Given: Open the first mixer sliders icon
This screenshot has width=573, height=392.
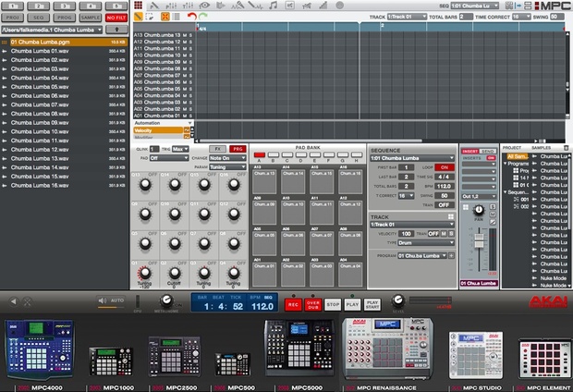Looking at the screenshot, I should (x=171, y=6).
